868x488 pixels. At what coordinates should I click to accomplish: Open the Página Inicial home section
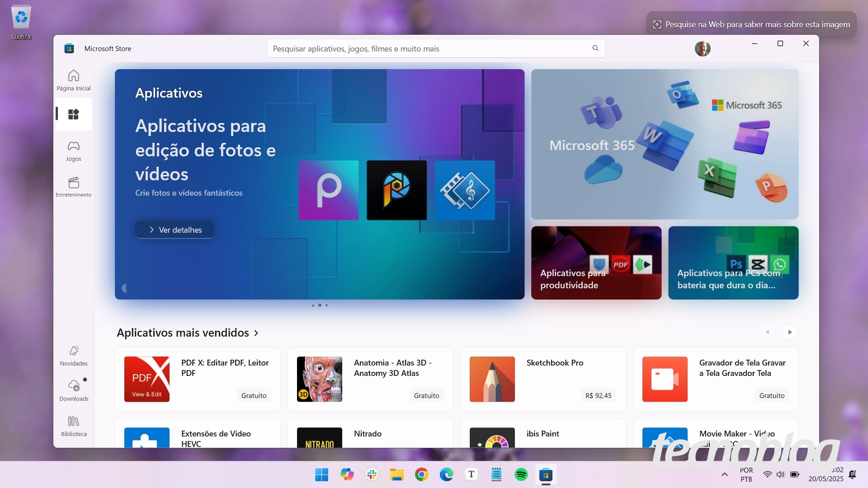coord(74,80)
